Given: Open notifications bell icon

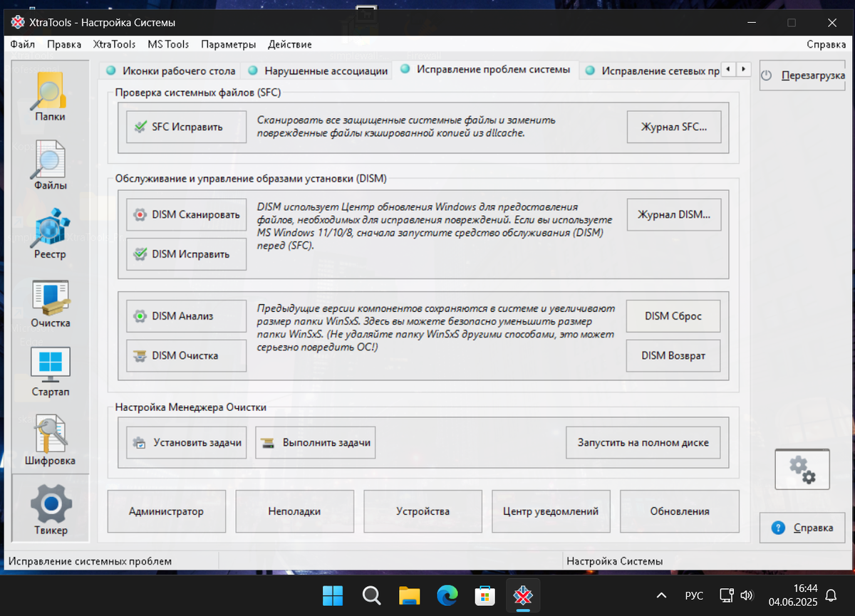Looking at the screenshot, I should pos(831,595).
